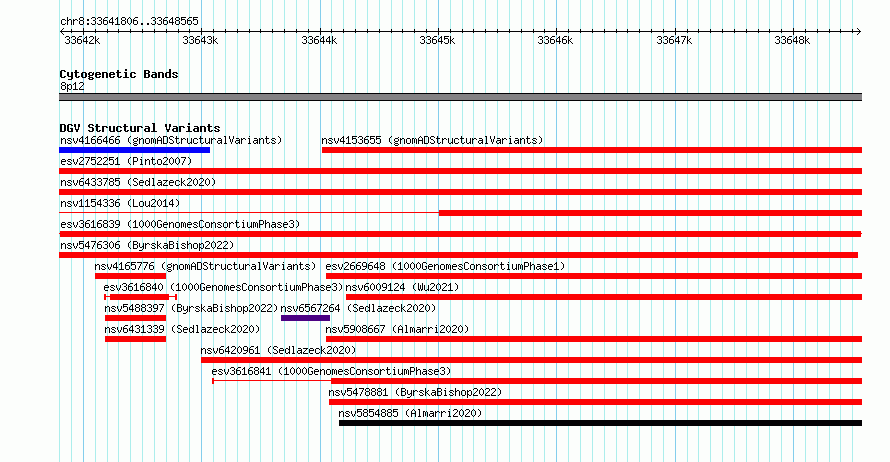Click the short red esv3616840 bar
The image size is (890, 462).
pyautogui.click(x=140, y=297)
